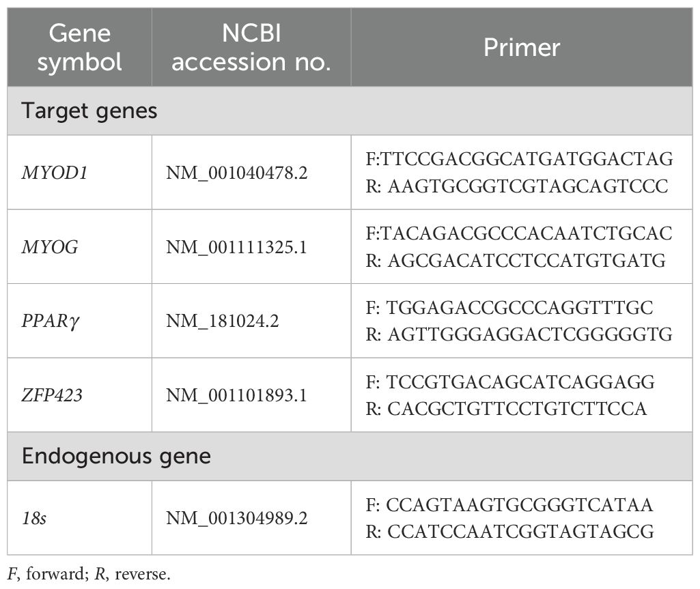Select accession number NM_001304989.2
Viewport: 700px width, 589px height.
(x=237, y=518)
